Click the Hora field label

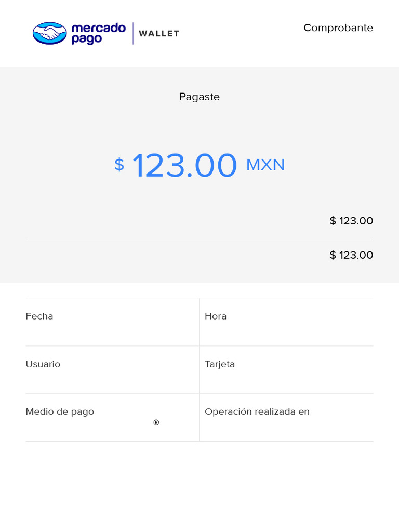coord(216,316)
